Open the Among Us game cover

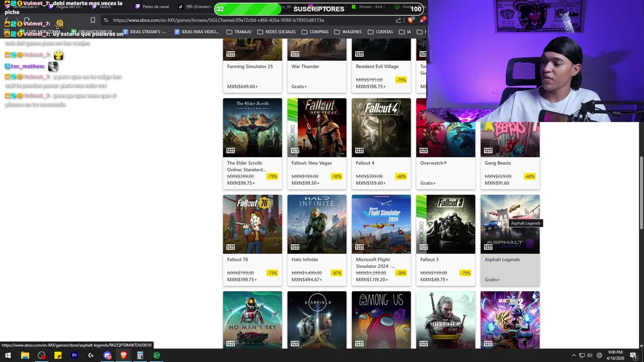[x=381, y=320]
